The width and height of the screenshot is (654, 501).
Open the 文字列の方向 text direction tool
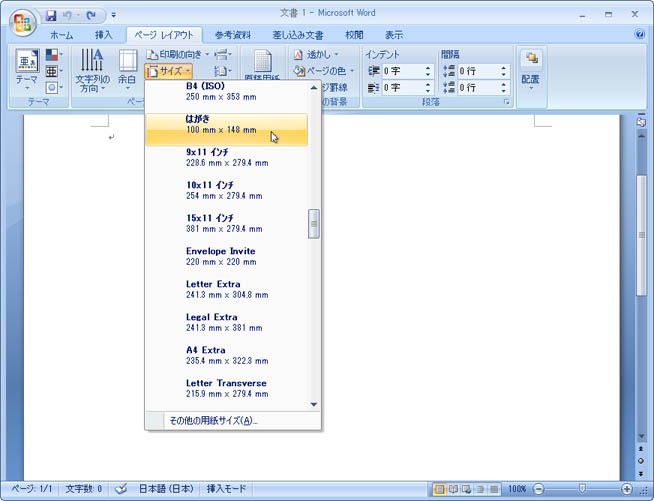93,71
